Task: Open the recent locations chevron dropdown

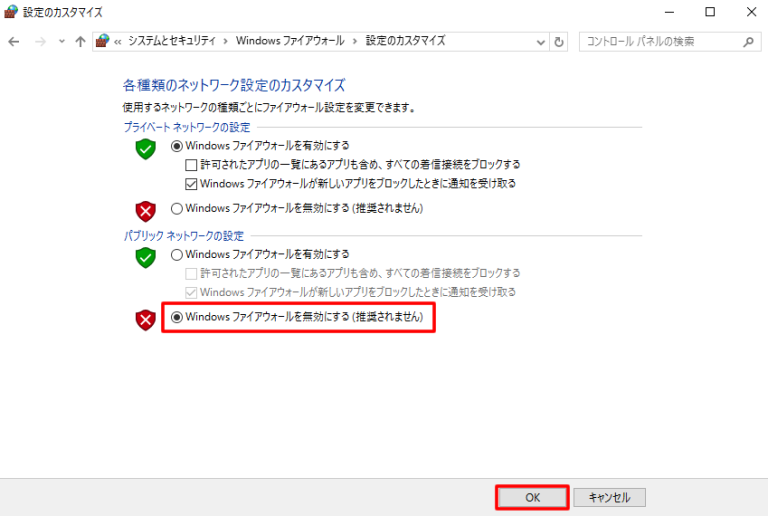Action: coord(62,42)
